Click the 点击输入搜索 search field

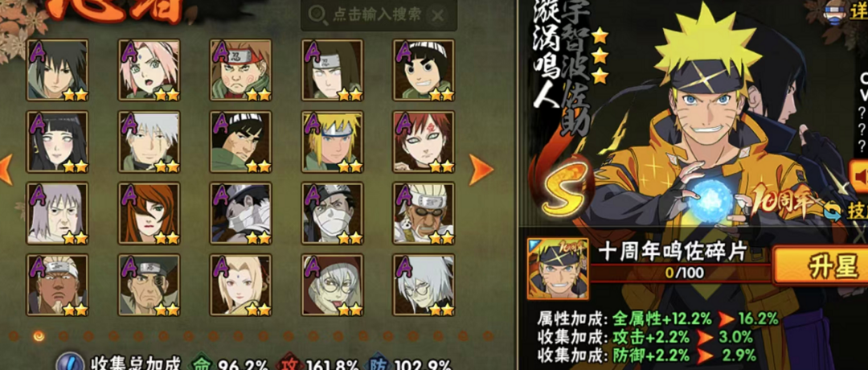point(379,15)
